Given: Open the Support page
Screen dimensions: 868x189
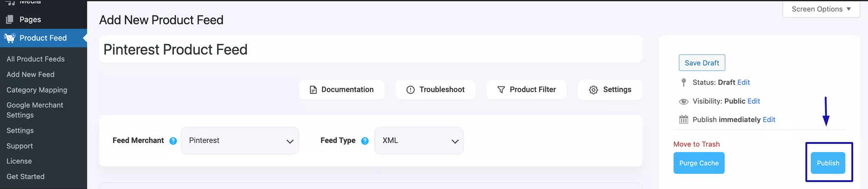Looking at the screenshot, I should [20, 146].
